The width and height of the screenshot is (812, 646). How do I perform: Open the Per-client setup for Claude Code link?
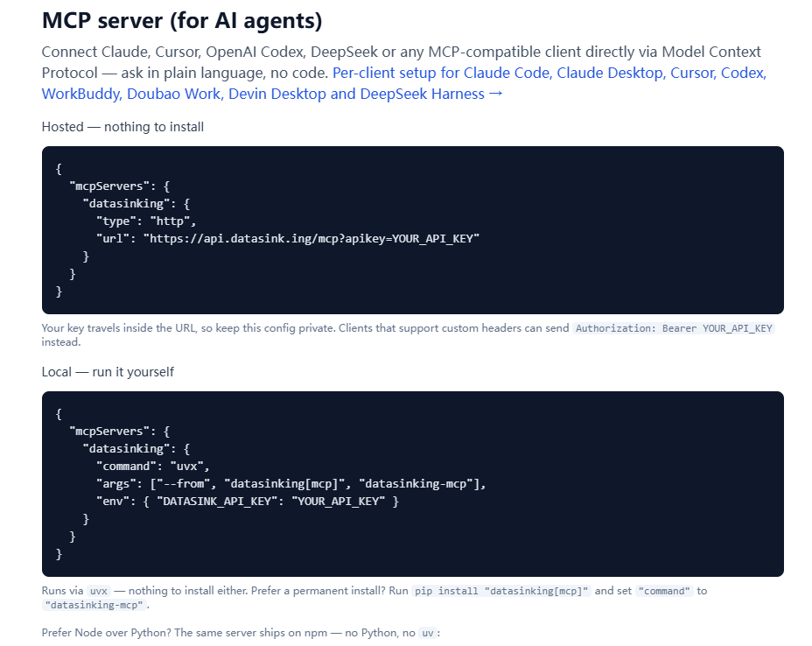(x=404, y=83)
